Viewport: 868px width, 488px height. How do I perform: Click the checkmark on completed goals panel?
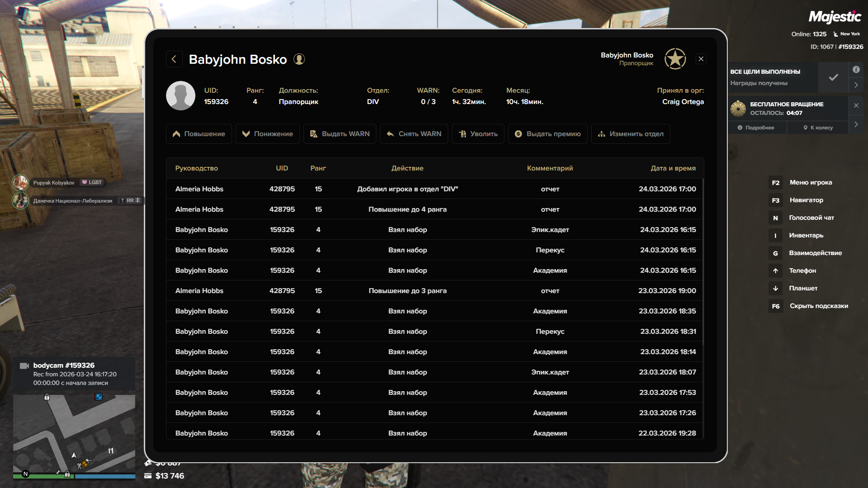[833, 77]
